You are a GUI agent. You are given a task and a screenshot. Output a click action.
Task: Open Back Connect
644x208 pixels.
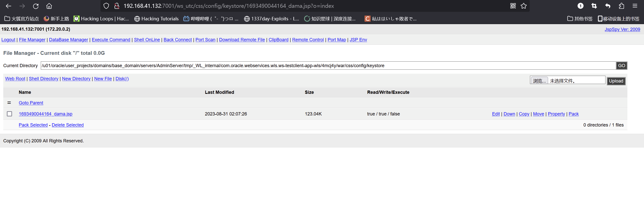(x=178, y=40)
